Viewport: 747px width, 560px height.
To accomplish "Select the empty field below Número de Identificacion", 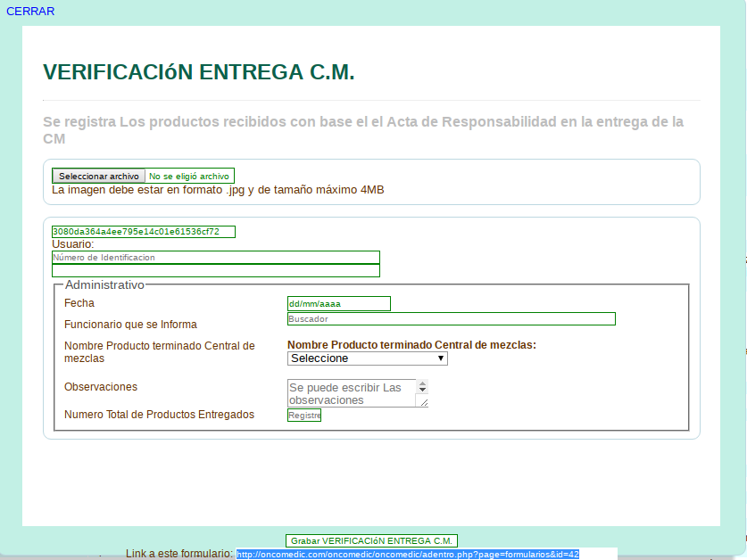I will tap(216, 270).
